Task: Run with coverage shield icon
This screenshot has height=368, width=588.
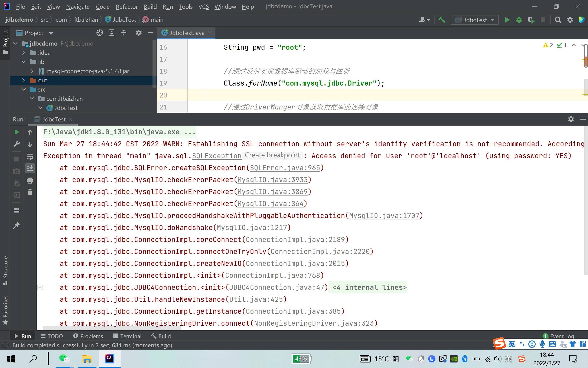Action: click(531, 20)
